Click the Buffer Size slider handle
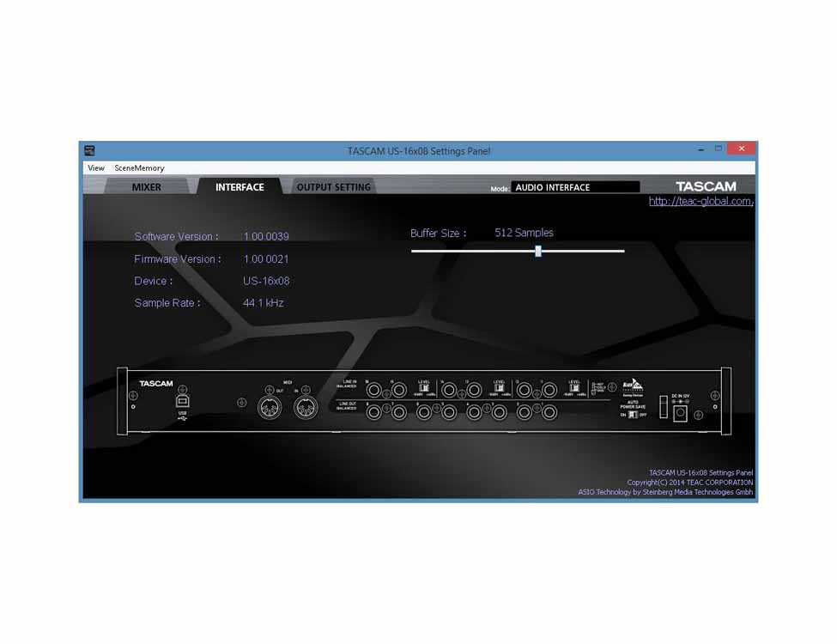Image resolution: width=837 pixels, height=644 pixels. 538,251
